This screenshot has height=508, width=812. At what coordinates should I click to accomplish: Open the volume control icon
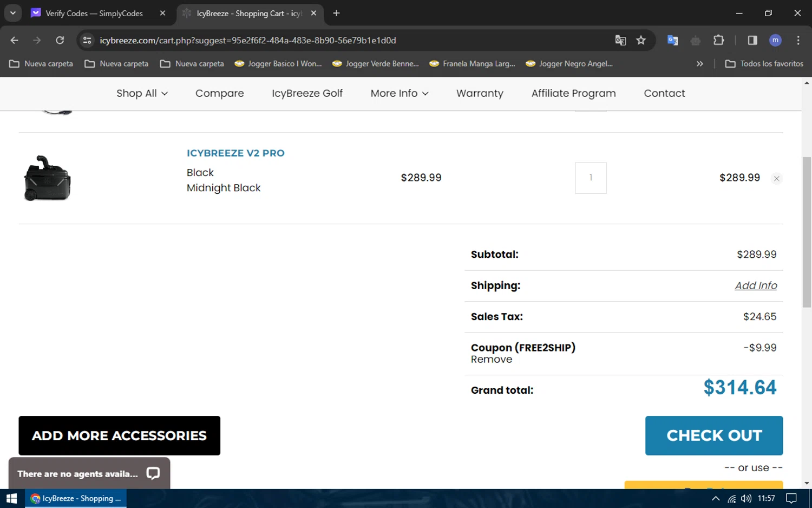coord(746,498)
